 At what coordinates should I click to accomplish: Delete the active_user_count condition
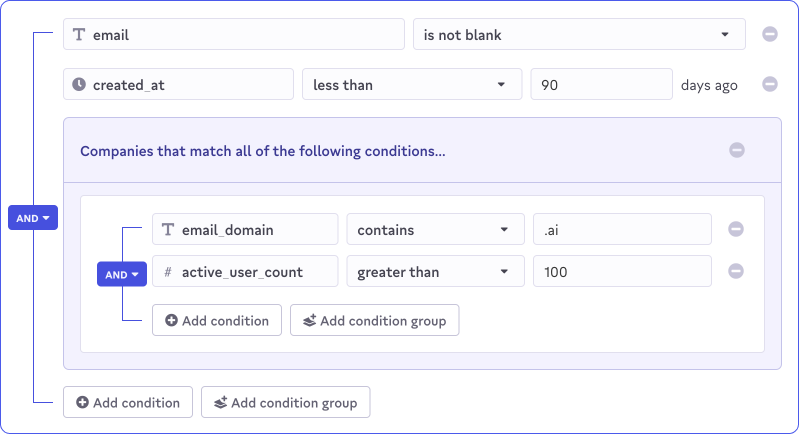coord(736,271)
